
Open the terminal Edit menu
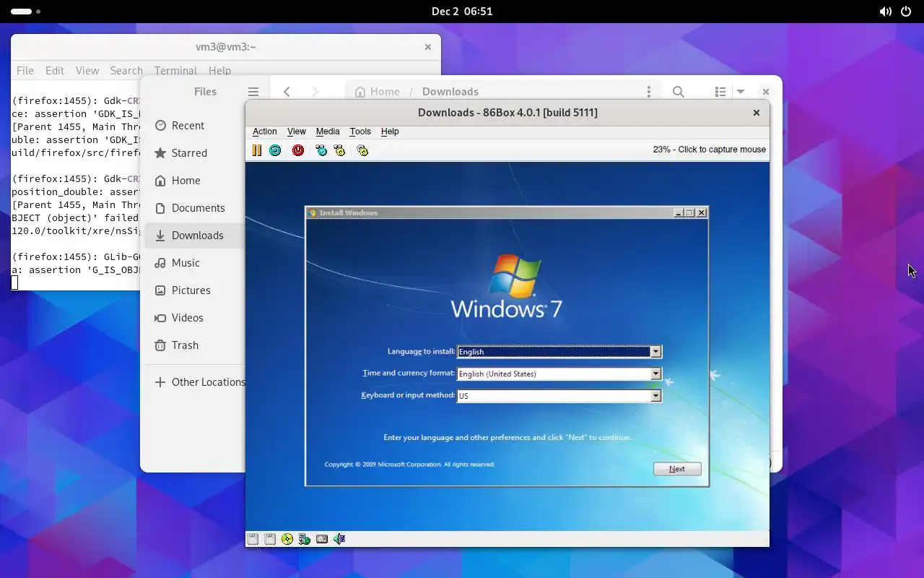[55, 71]
